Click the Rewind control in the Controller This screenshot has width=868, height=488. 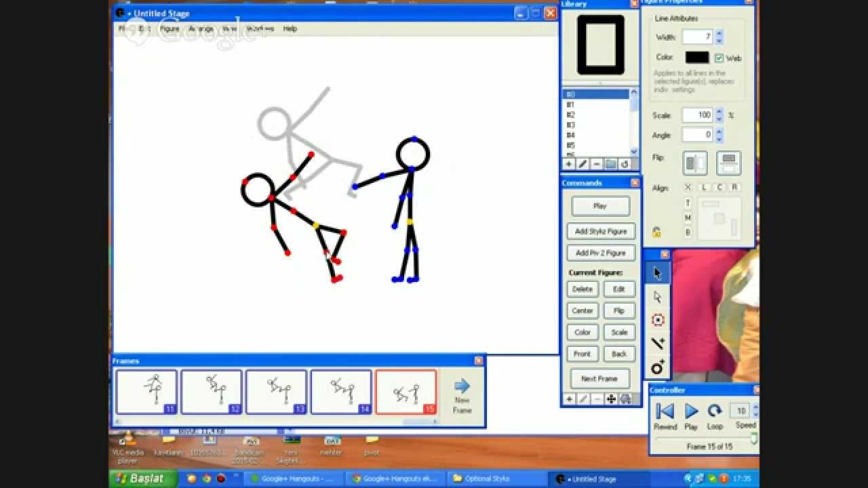coord(665,411)
